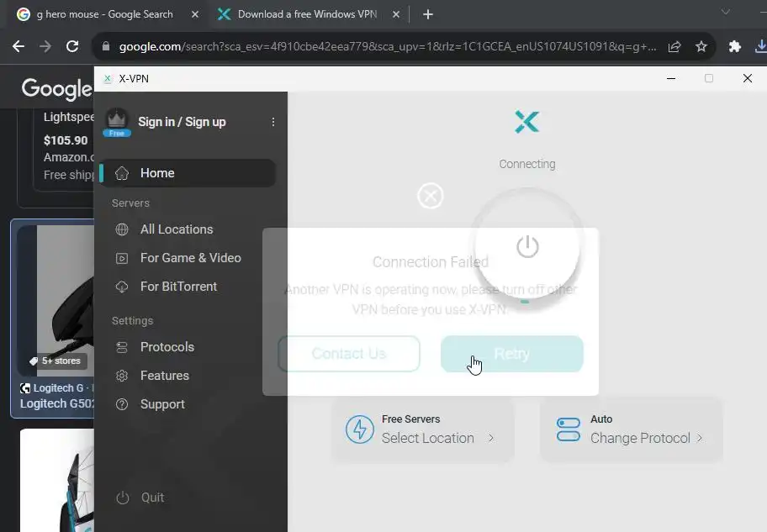Image resolution: width=767 pixels, height=532 pixels.
Task: Click the X-VPN logo above Connecting
Action: pos(526,122)
